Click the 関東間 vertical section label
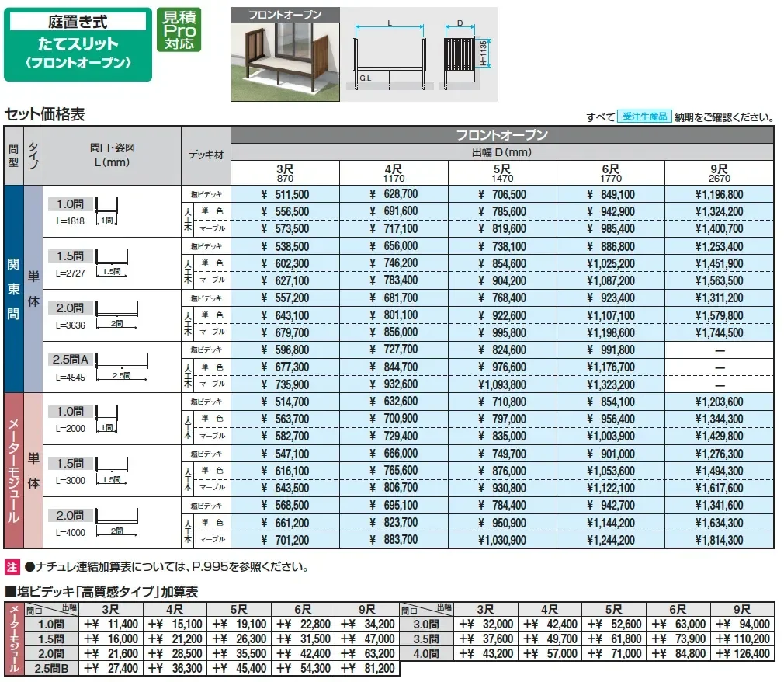This screenshot has height=682, width=784. (13, 289)
